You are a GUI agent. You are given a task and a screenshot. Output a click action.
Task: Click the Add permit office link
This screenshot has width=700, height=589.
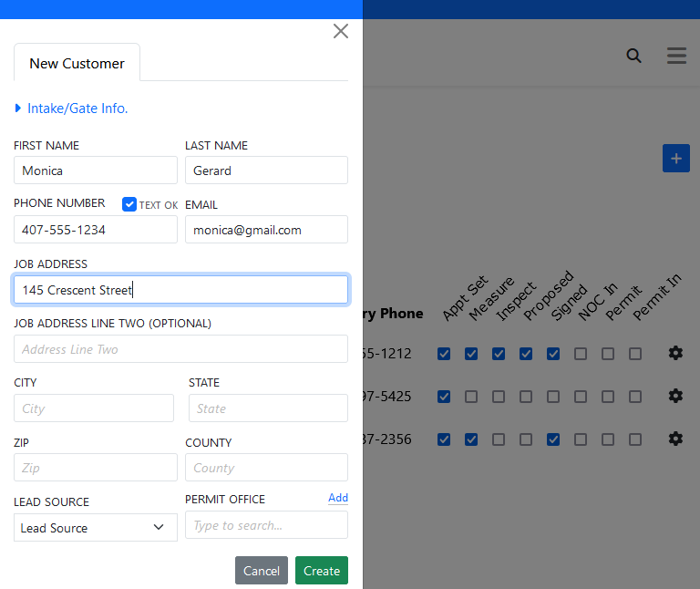point(337,498)
